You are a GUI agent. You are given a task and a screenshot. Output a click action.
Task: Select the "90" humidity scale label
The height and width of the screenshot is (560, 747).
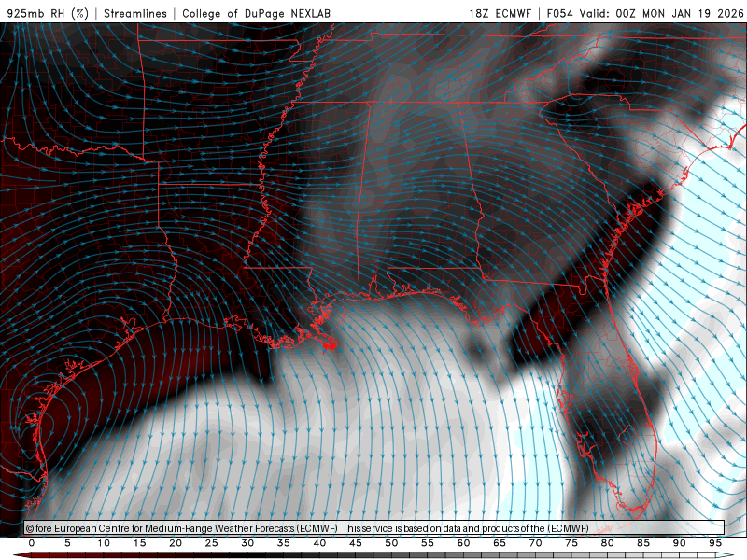click(680, 543)
